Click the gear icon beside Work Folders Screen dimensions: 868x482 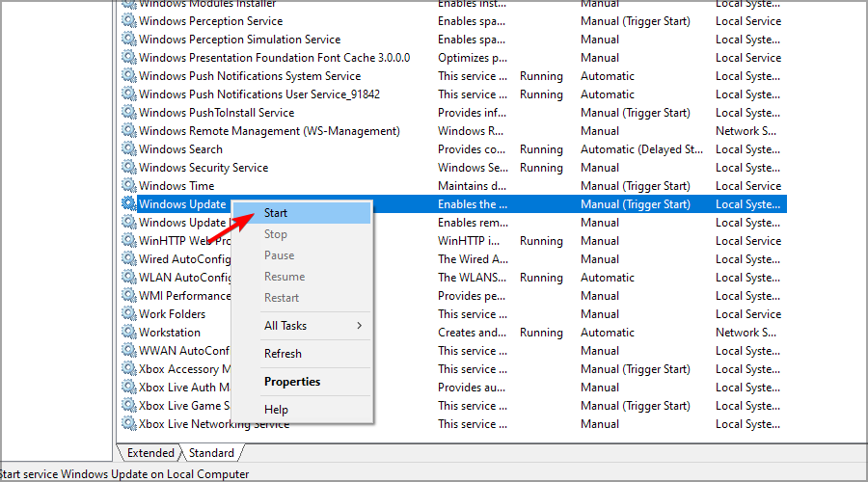129,313
